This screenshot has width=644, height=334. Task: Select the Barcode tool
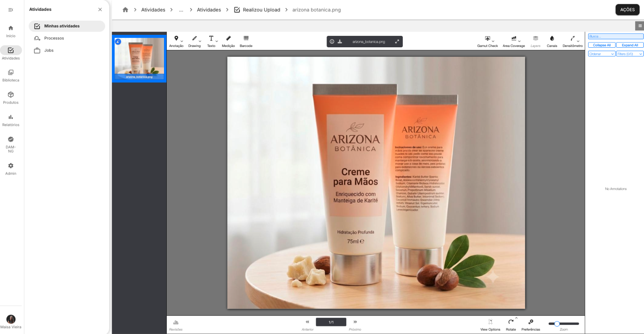coord(246,41)
